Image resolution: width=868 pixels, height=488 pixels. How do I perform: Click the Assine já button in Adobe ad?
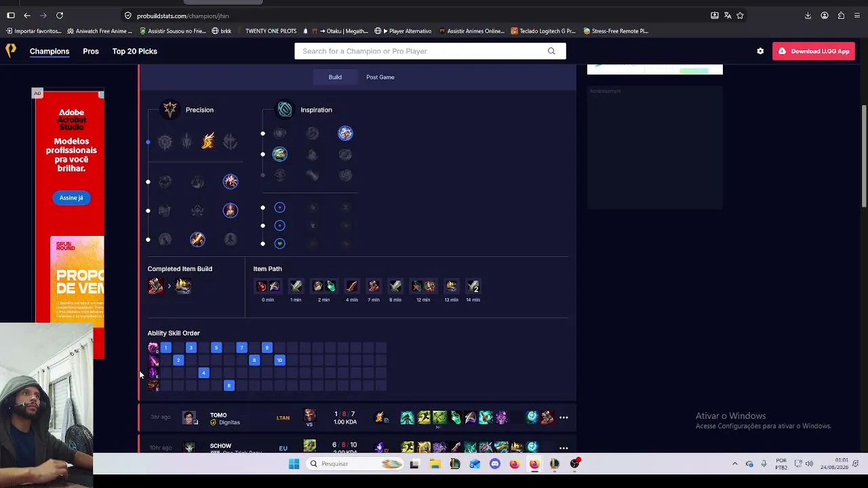pyautogui.click(x=71, y=198)
